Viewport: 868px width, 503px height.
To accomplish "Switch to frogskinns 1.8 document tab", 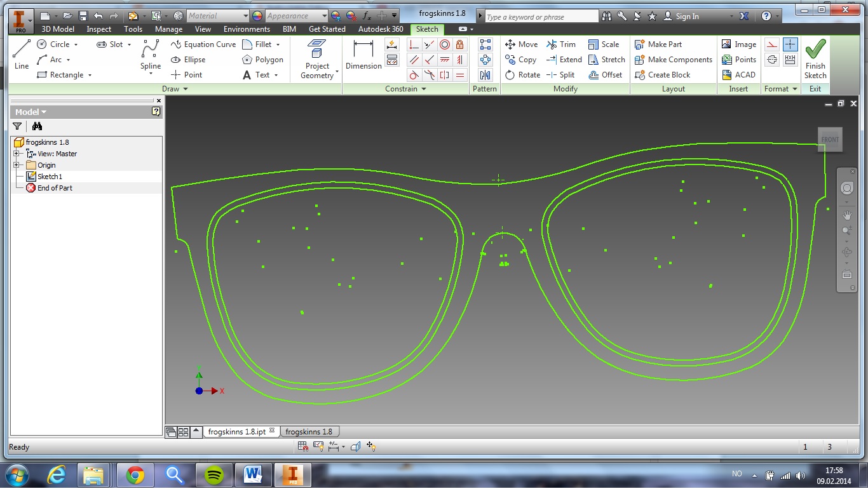I will 309,432.
